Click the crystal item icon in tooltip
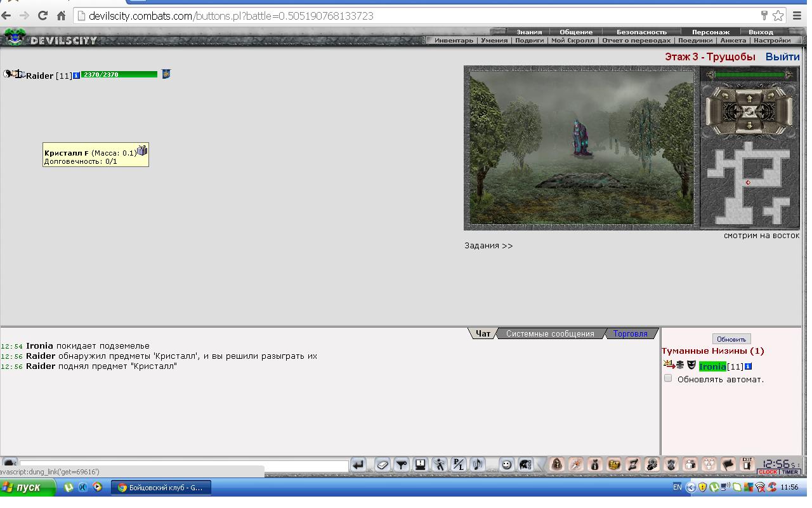This screenshot has width=812, height=508. [142, 150]
